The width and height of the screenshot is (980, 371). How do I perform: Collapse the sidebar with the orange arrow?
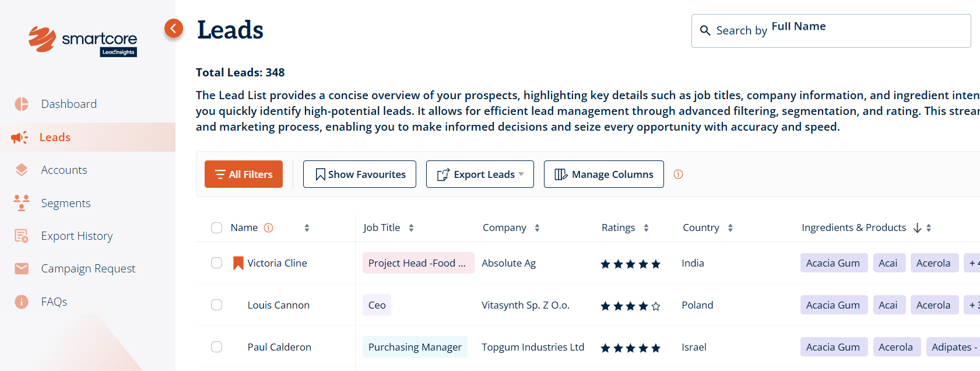pos(174,28)
